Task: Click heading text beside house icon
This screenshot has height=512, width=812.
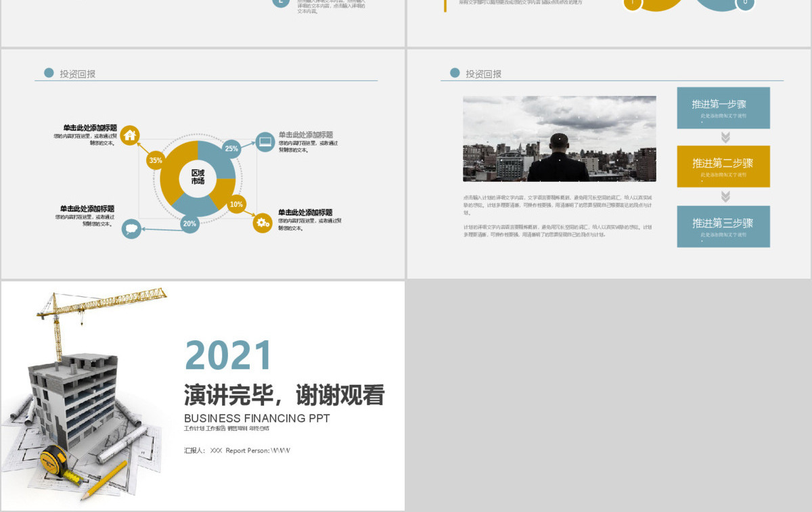Action: [x=90, y=128]
